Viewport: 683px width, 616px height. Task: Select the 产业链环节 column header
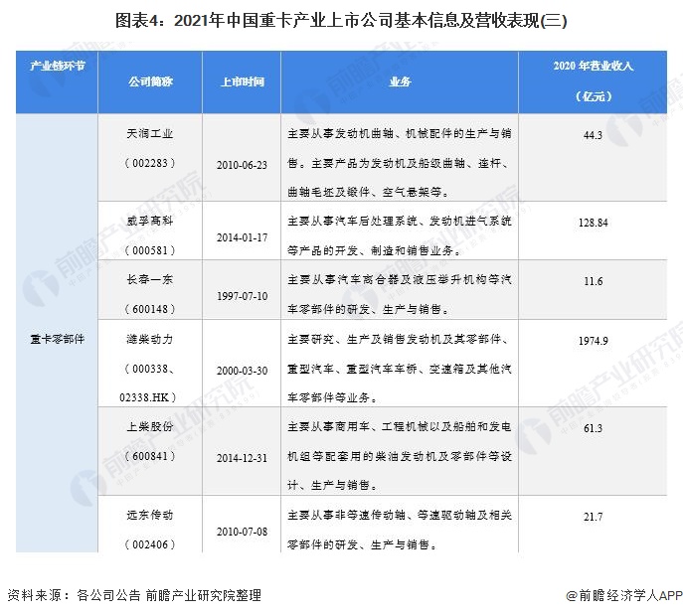57,66
